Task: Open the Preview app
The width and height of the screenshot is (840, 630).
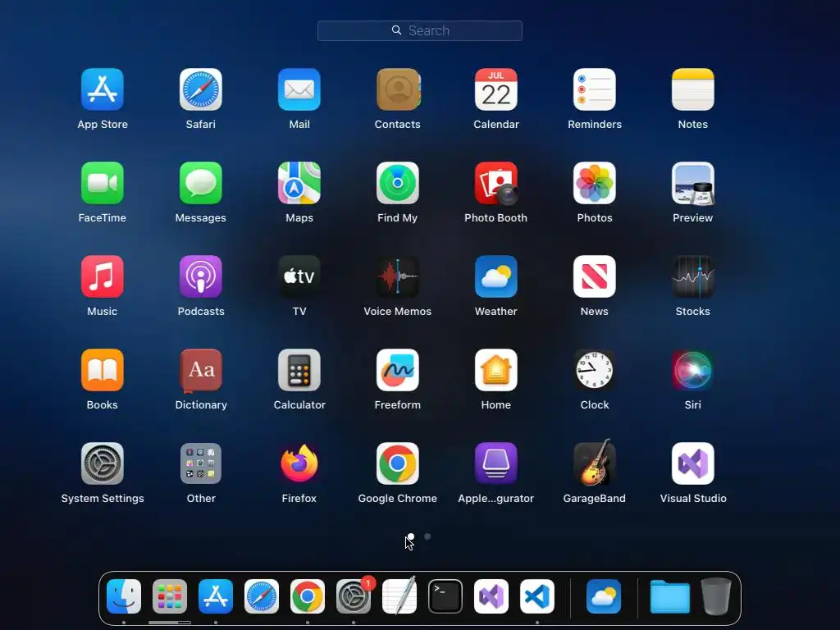Action: (692, 183)
